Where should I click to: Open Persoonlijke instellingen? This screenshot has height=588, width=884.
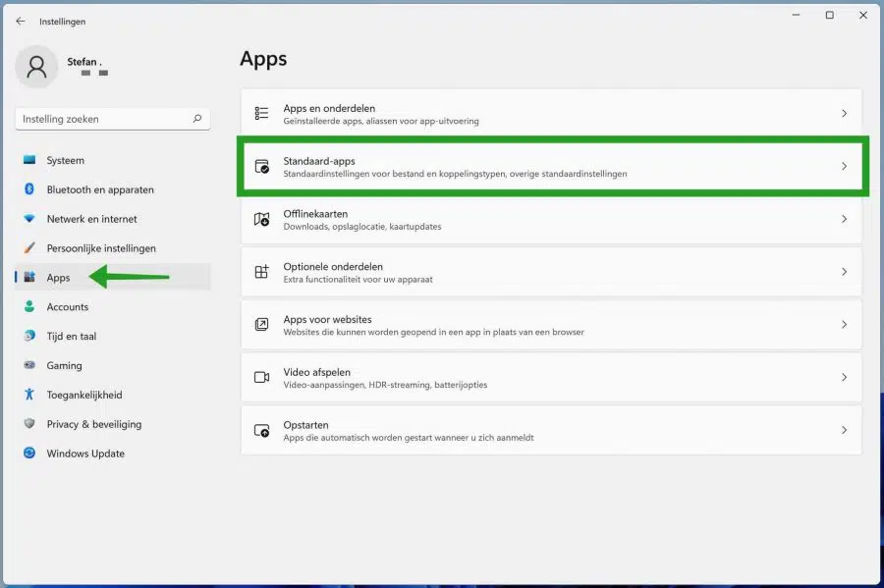[113, 247]
